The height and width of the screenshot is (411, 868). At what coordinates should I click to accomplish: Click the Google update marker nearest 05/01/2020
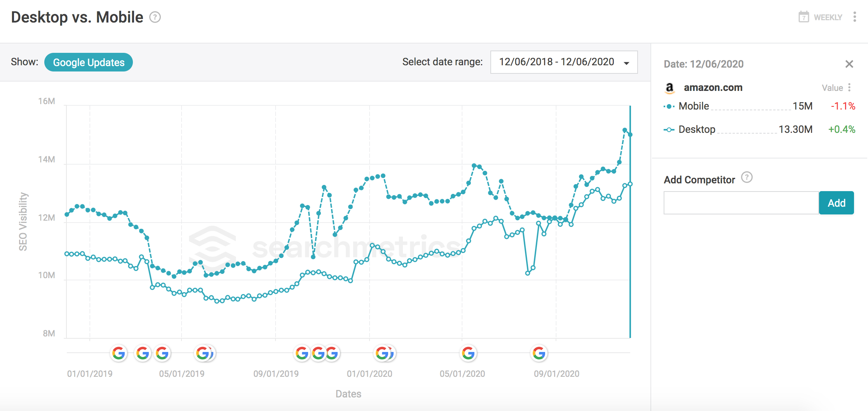click(x=468, y=353)
